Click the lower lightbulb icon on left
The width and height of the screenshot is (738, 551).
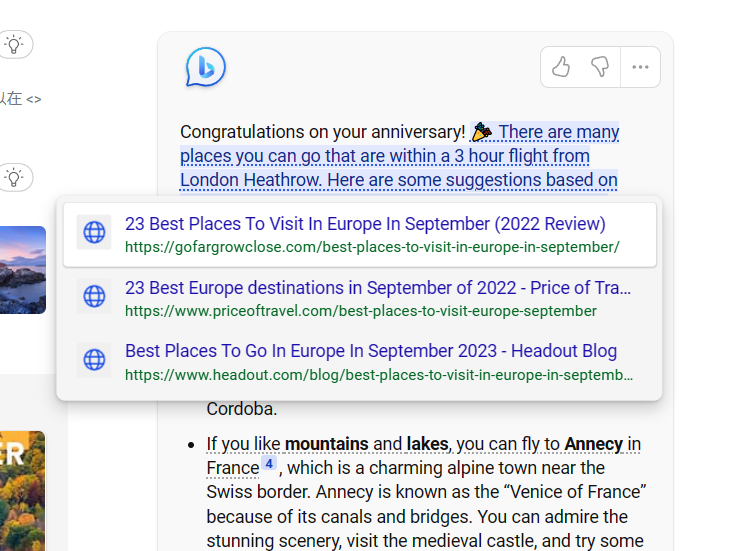point(14,177)
